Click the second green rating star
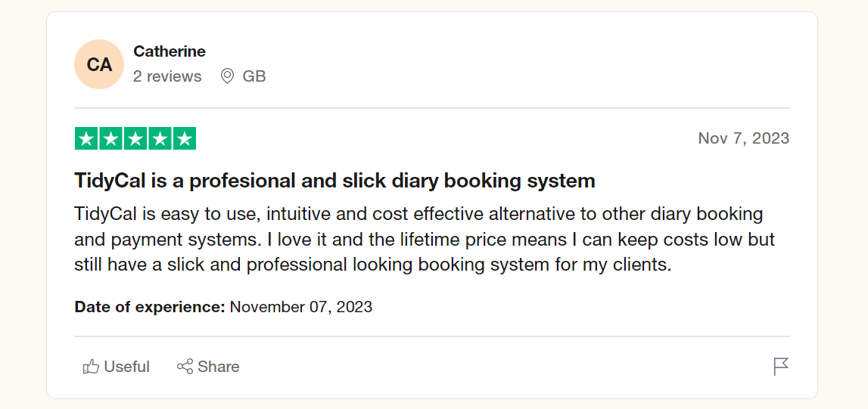Viewport: 868px width, 409px height. pos(111,138)
